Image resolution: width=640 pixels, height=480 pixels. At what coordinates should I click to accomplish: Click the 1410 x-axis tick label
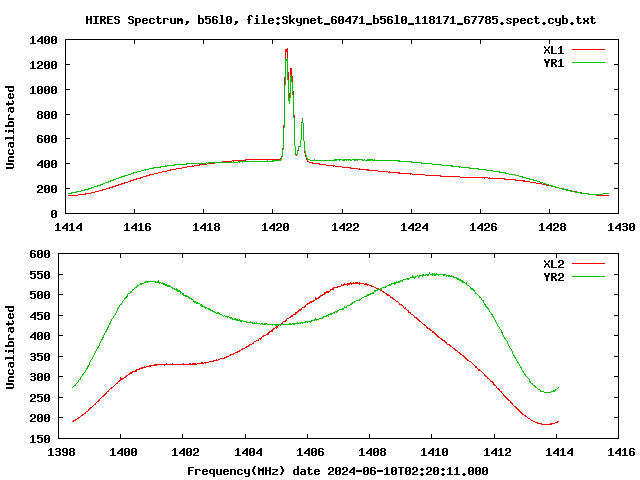434,452
